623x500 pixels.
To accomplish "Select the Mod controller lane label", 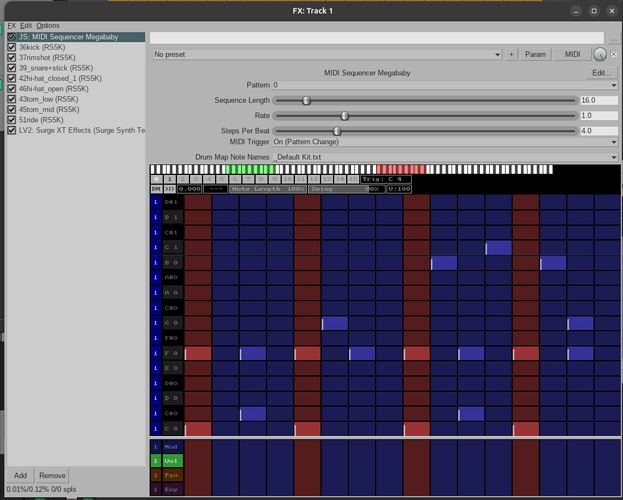I will pyautogui.click(x=171, y=446).
